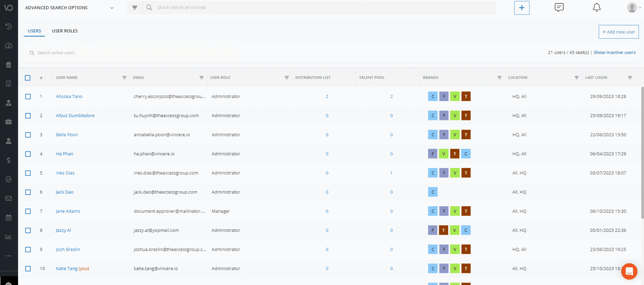
Task: Check the box for Ines Dias
Action: pos(28,173)
